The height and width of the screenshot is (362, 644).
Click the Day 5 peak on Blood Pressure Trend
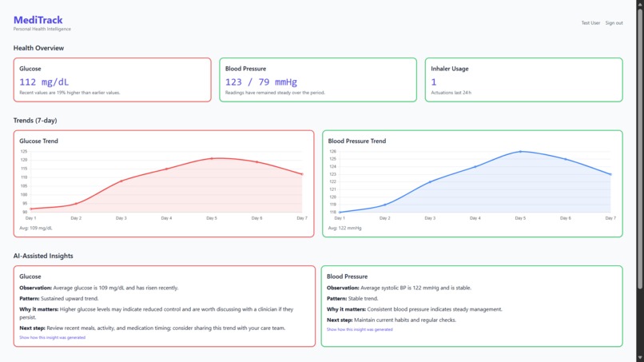(520, 152)
